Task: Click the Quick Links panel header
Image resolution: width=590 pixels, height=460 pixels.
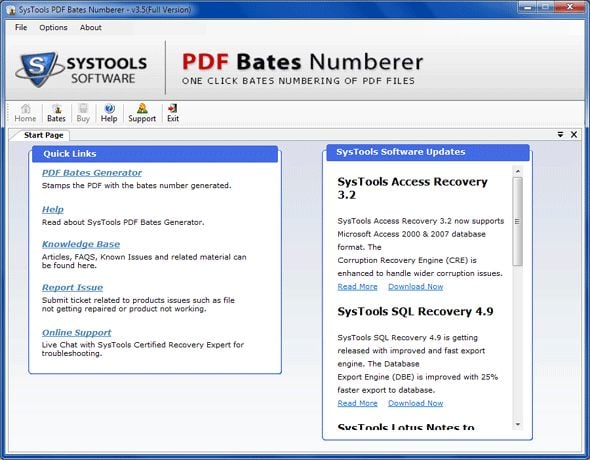Action: (155, 154)
